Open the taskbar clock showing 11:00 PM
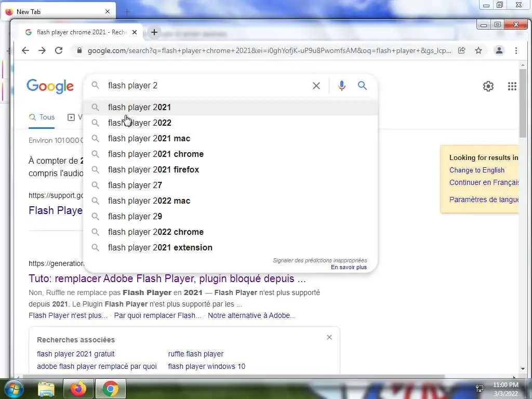 [506, 389]
